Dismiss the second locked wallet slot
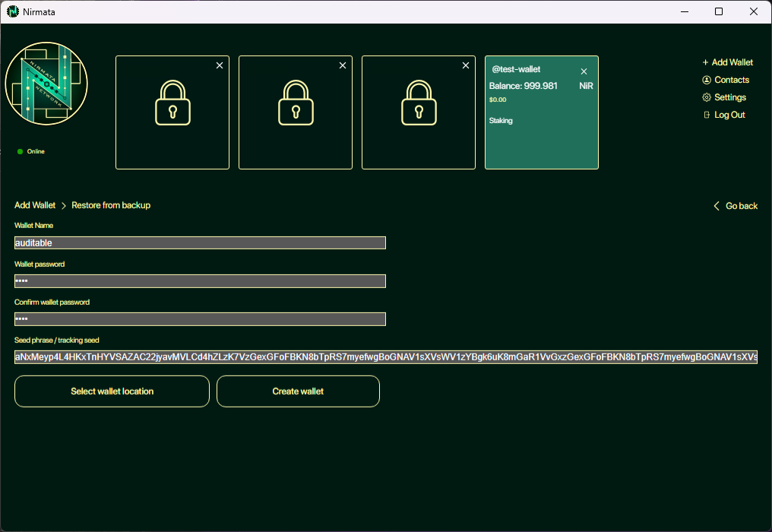Viewport: 772px width, 532px height. 342,65
